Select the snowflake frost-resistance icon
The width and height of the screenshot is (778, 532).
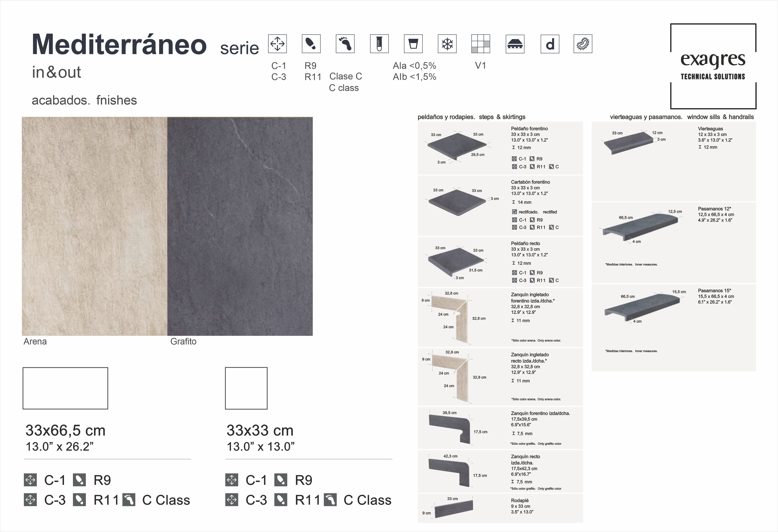(447, 43)
